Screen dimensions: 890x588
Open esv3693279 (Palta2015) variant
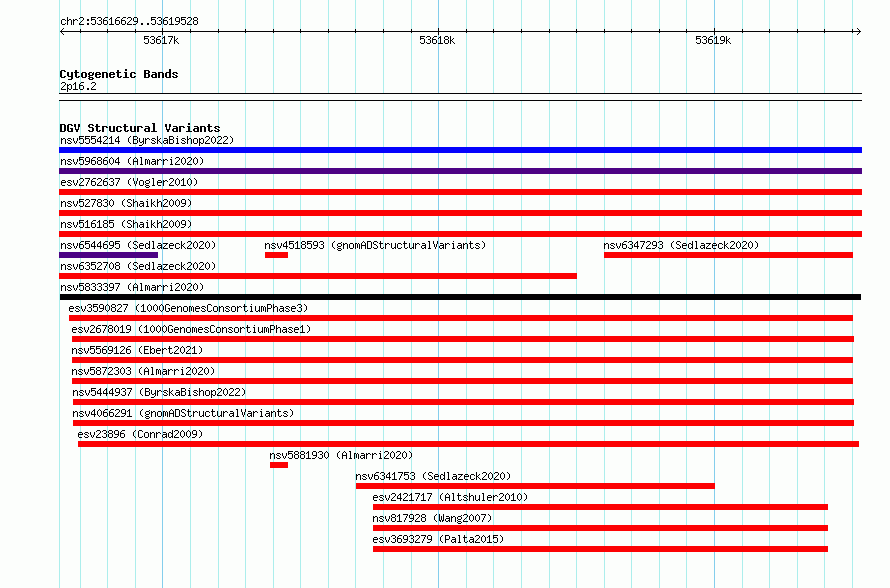coord(438,539)
